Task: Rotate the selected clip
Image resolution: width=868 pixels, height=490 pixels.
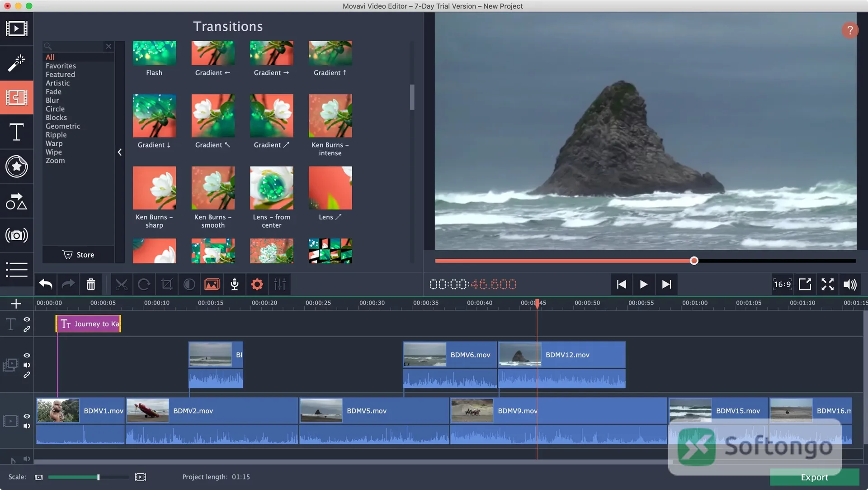Action: pos(144,284)
